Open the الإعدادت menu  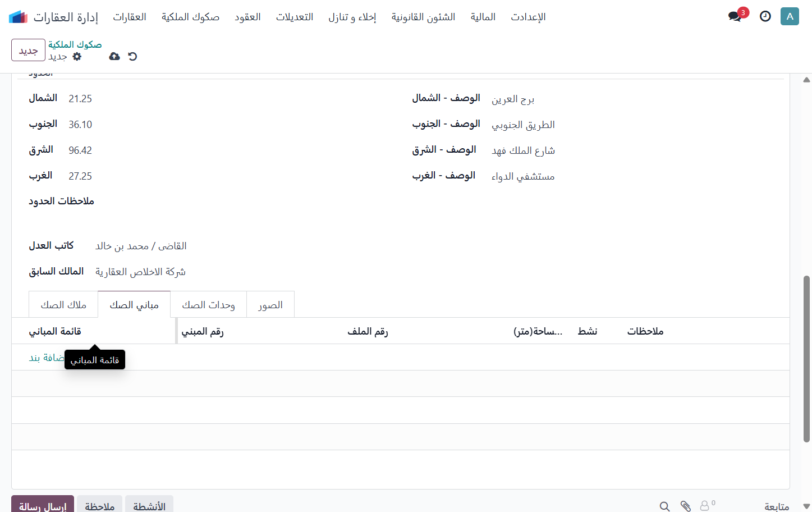[x=528, y=17]
